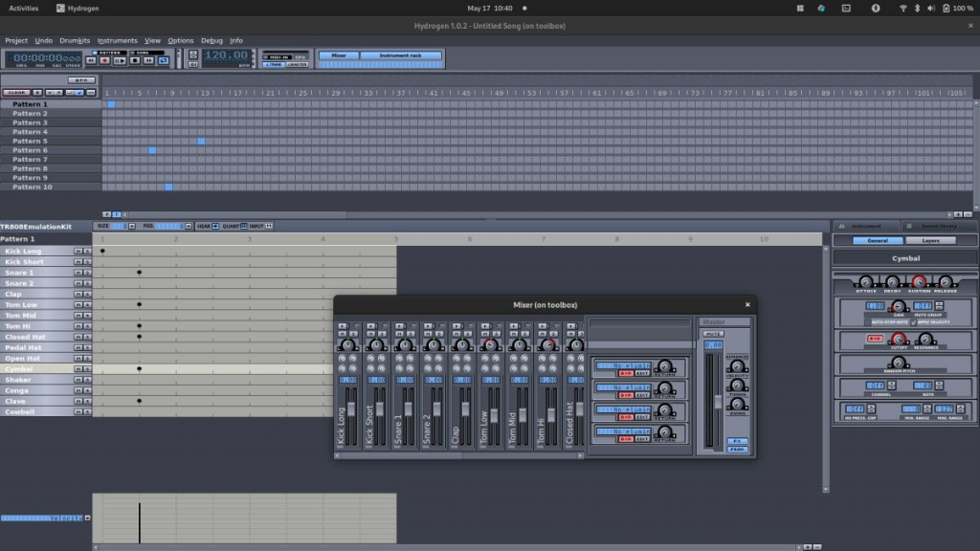Open the Instruments menu
980x551 pixels.
click(x=117, y=40)
